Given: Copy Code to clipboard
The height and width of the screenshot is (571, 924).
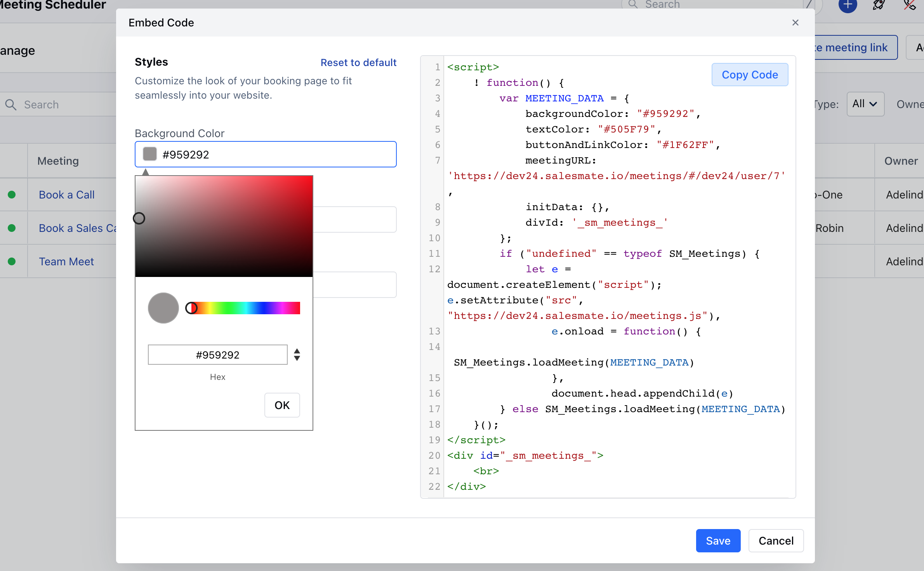Looking at the screenshot, I should (x=750, y=75).
